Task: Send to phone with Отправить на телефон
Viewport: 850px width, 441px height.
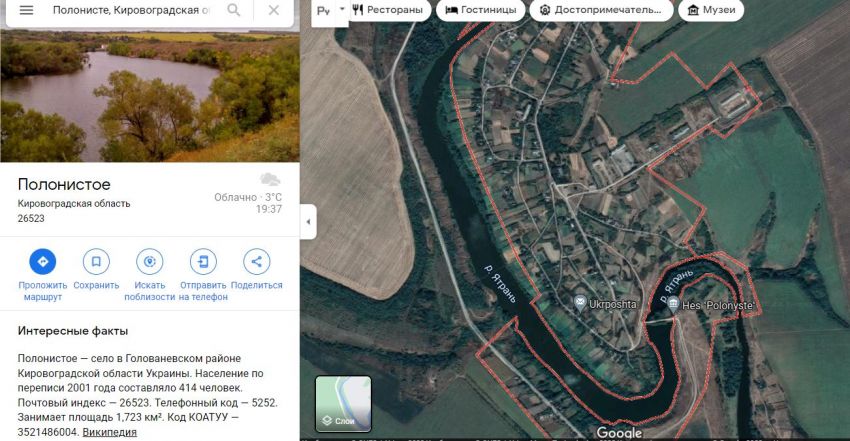Action: (x=203, y=262)
